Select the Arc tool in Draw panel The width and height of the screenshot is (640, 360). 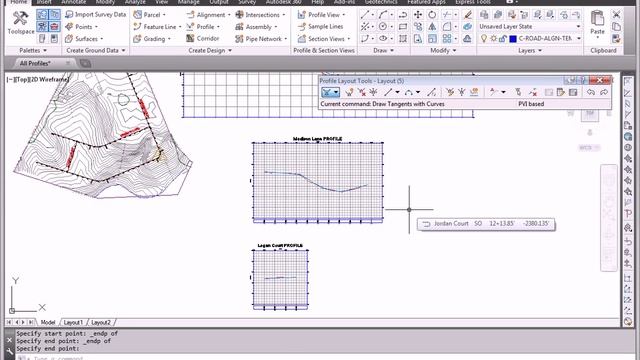click(382, 15)
